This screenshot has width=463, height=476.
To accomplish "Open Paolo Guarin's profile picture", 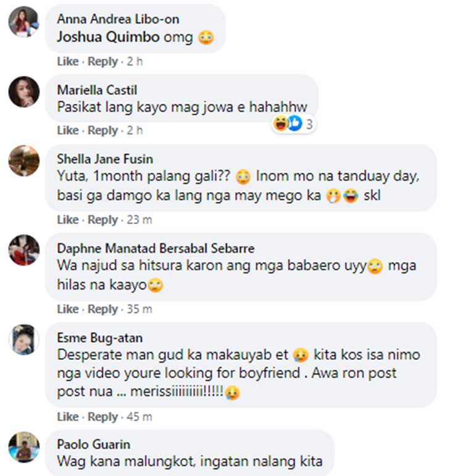I will (x=24, y=448).
